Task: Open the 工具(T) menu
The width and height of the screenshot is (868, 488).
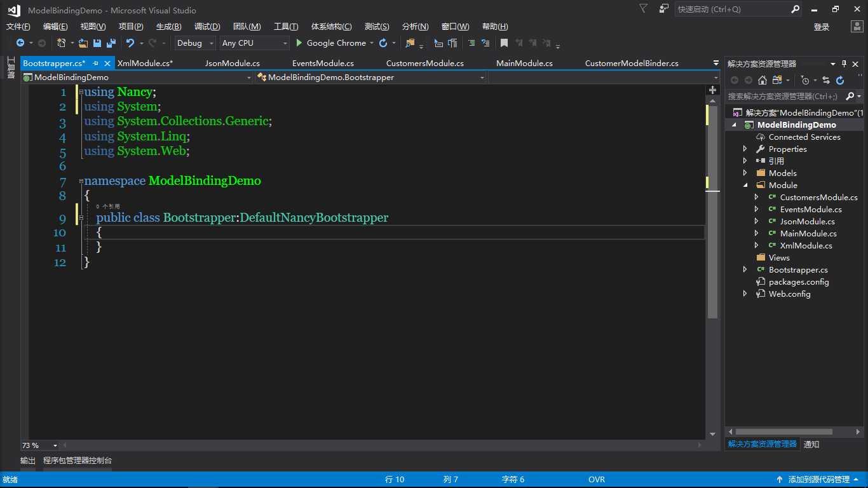Action: pyautogui.click(x=286, y=27)
